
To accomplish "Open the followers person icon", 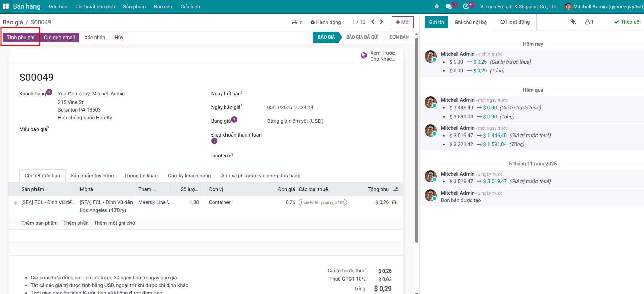I will pos(589,22).
